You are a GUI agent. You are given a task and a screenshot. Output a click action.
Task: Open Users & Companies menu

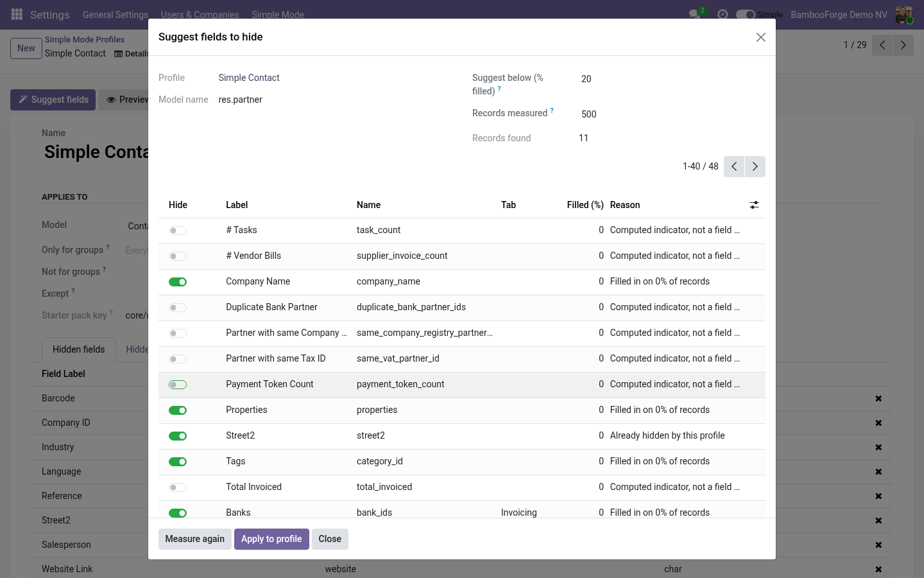point(200,14)
